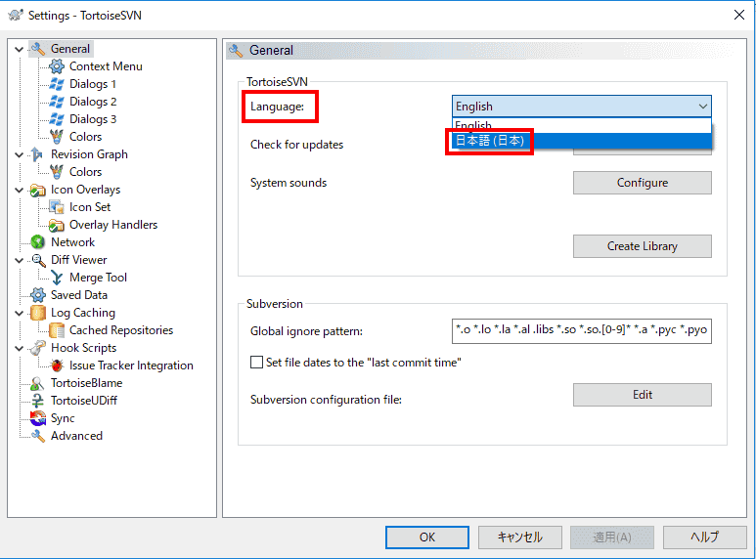The image size is (756, 559).
Task: Collapse the Diff Viewer tree node
Action: pos(19,260)
